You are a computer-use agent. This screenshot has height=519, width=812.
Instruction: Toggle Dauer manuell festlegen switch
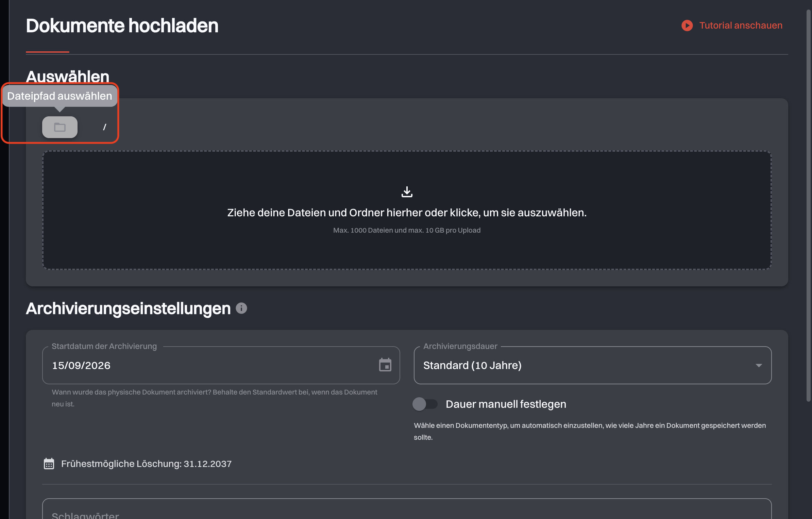(x=425, y=404)
